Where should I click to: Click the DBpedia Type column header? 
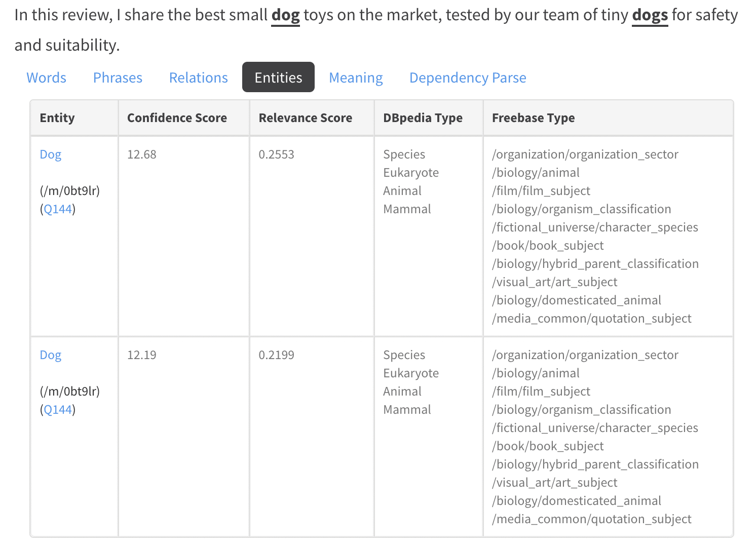pyautogui.click(x=423, y=118)
